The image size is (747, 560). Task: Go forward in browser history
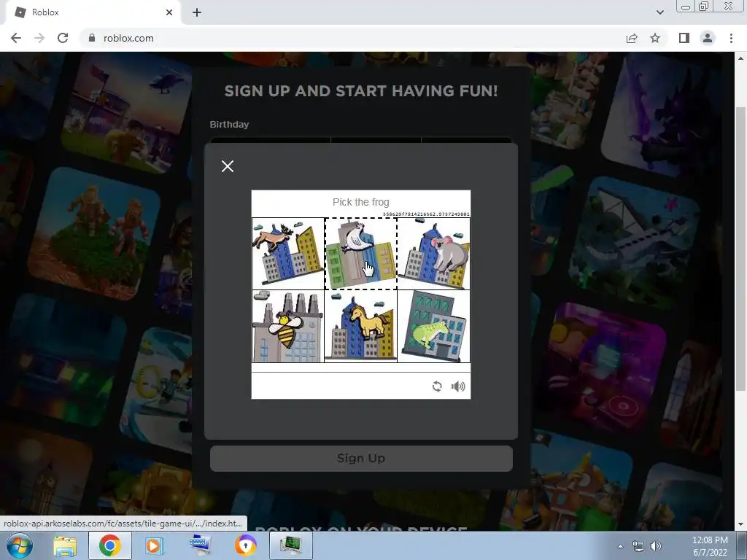(x=39, y=38)
